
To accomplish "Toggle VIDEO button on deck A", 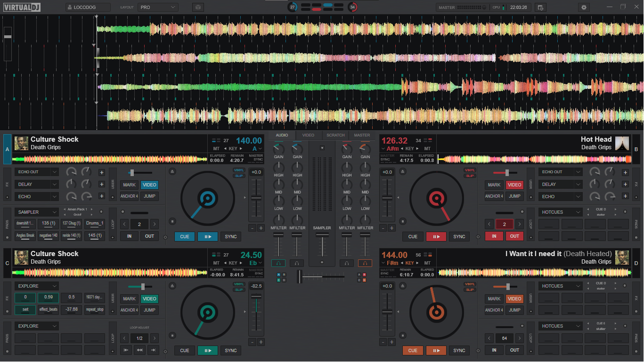I will [149, 185].
